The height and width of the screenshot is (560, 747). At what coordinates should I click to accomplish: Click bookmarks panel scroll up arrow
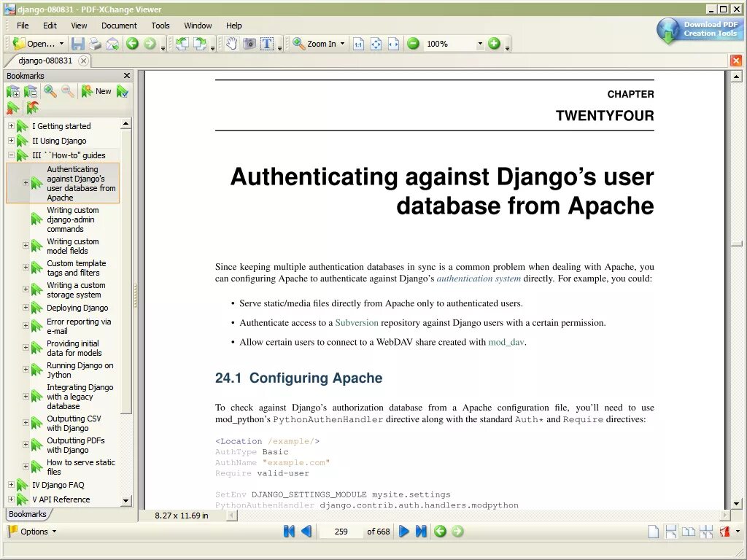[x=125, y=124]
